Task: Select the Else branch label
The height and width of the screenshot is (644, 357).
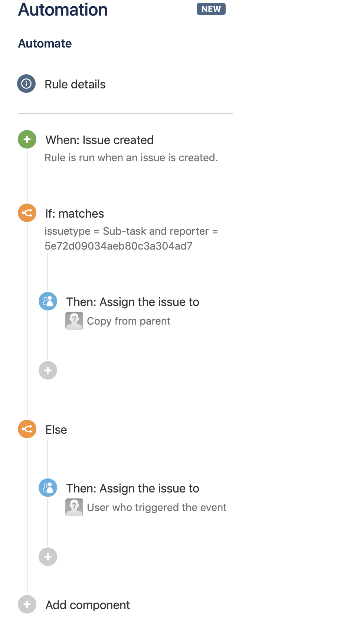Action: 56,430
